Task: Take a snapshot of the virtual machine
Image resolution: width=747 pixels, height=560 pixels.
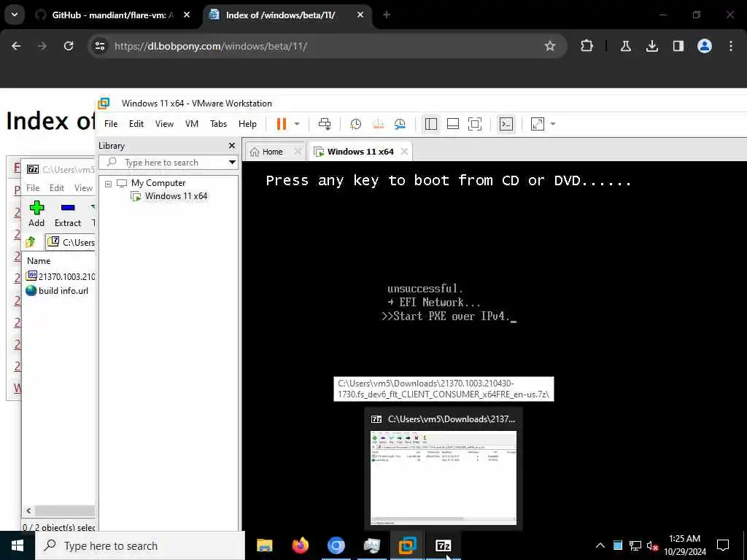Action: (355, 124)
